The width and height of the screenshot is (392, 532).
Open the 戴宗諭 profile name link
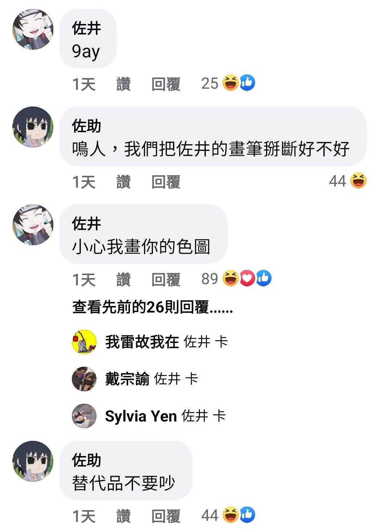click(x=127, y=379)
